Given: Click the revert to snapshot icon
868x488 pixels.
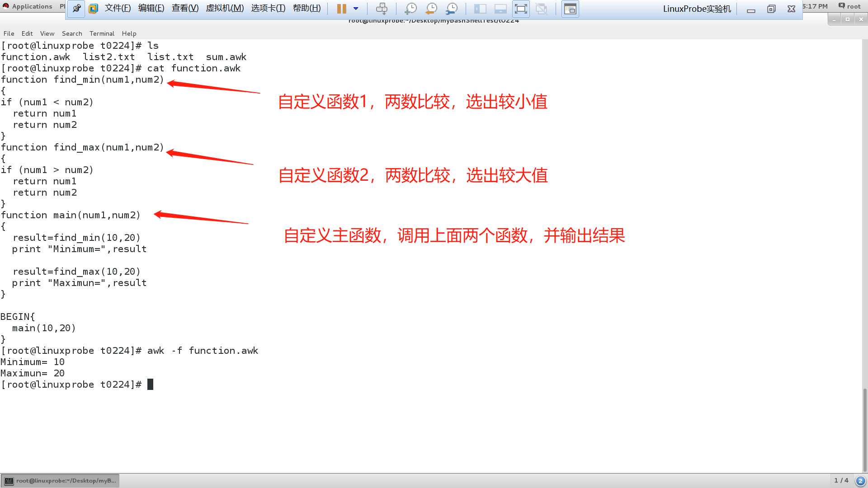Looking at the screenshot, I should 431,9.
